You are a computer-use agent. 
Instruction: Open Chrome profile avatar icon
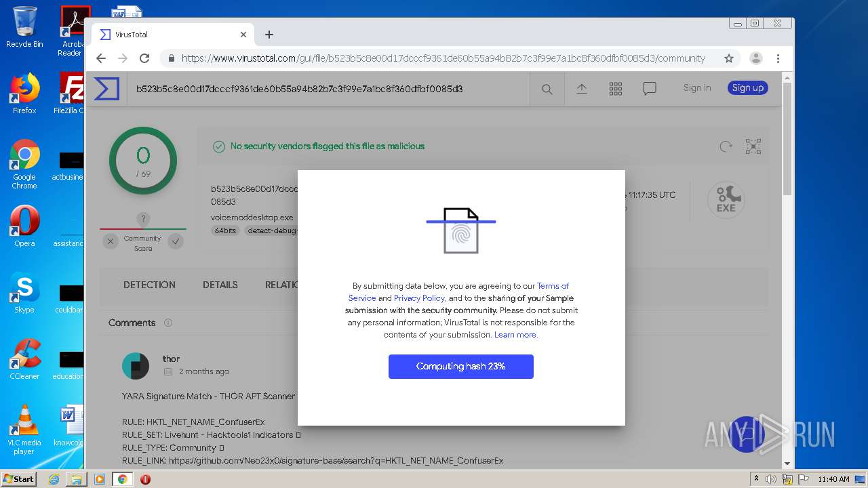[x=756, y=58]
